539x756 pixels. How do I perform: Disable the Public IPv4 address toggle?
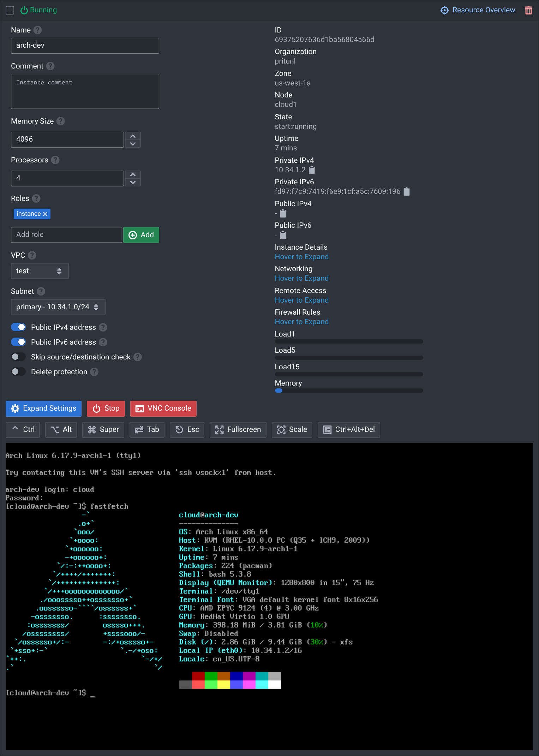[18, 327]
